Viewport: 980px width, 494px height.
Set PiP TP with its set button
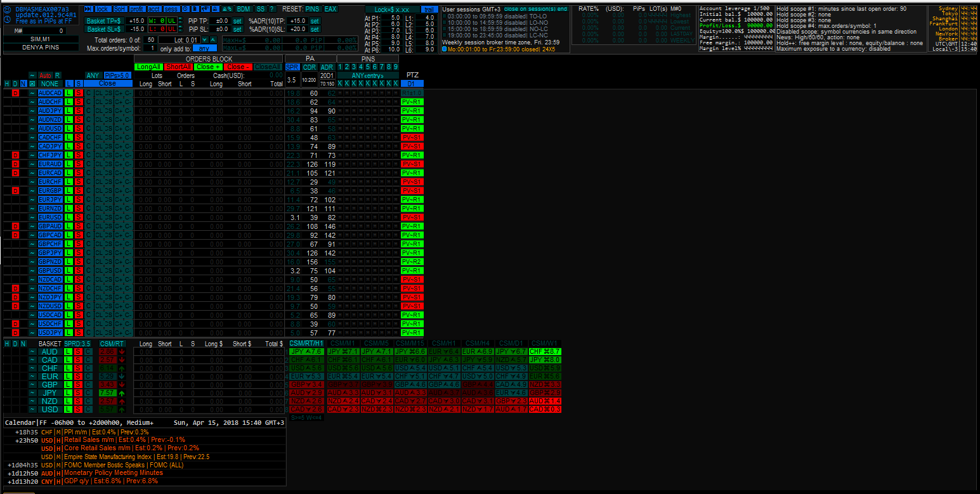(x=237, y=21)
